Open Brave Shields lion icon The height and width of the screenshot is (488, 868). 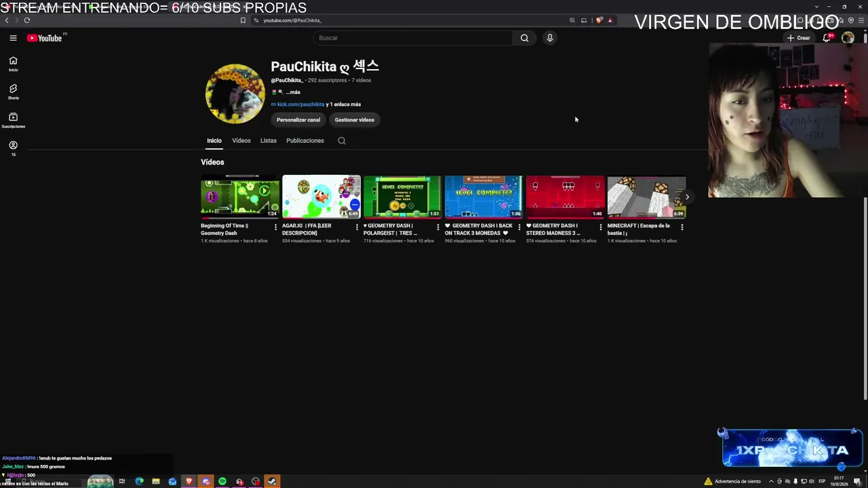599,20
